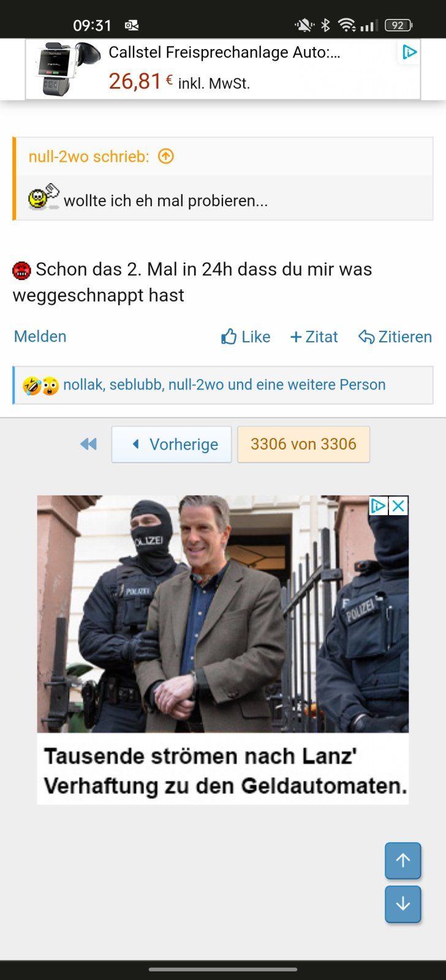Reply with quote using Zitieren
The width and height of the screenshot is (446, 980).
click(395, 337)
